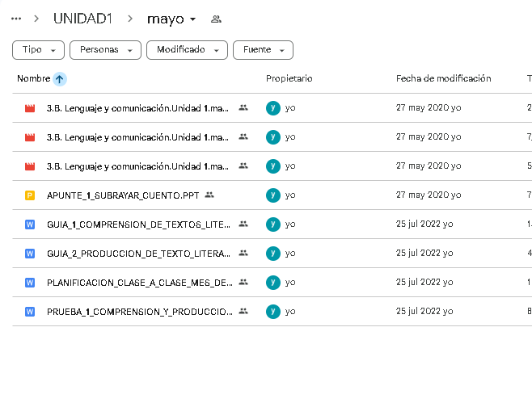The height and width of the screenshot is (407, 532).
Task: Click the breadcrumb three-dots overflow icon
Action: click(16, 19)
